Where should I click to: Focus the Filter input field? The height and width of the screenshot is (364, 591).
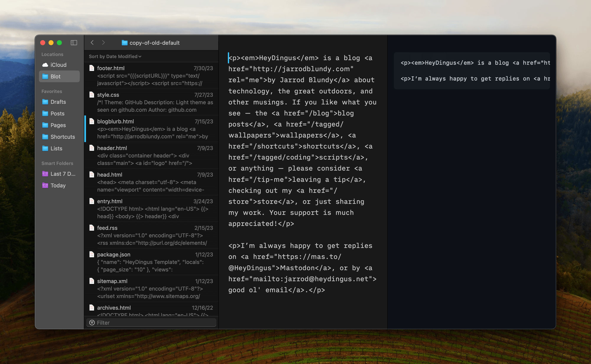click(x=151, y=323)
